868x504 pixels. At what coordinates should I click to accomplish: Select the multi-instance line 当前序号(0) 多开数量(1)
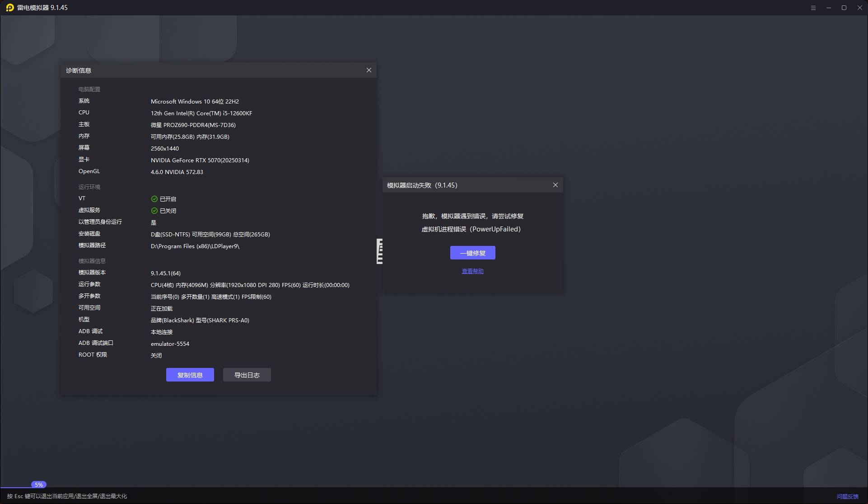pos(211,297)
